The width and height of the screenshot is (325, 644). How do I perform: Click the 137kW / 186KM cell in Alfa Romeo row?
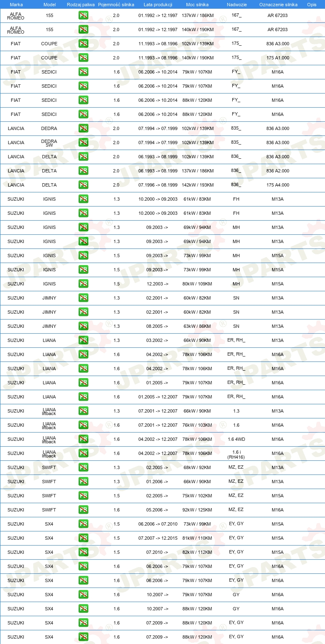pos(198,15)
